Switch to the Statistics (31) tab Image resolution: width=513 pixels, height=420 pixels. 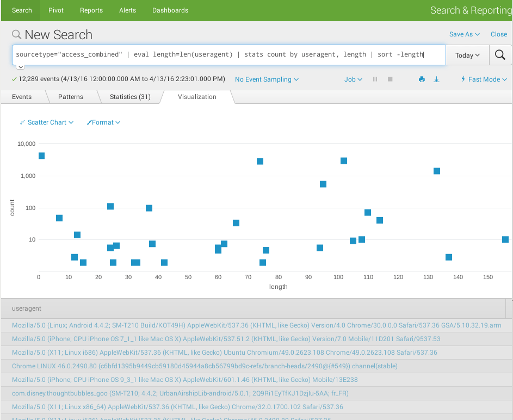(x=130, y=97)
